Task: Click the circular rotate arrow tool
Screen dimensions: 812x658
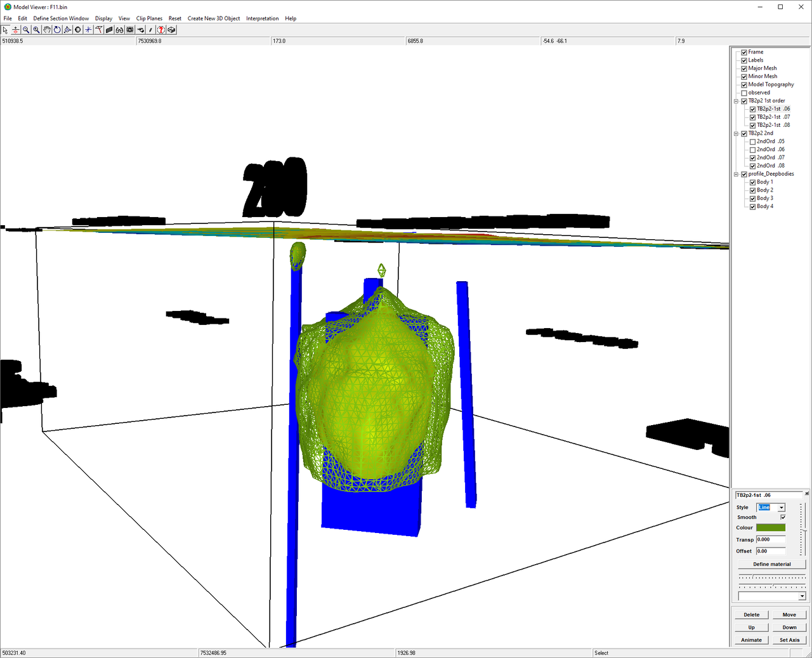Action: 57,30
